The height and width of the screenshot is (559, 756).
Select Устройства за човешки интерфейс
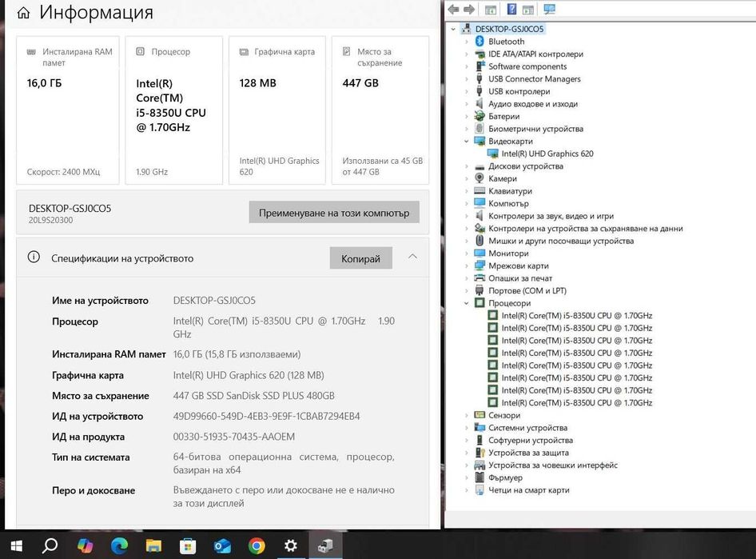pyautogui.click(x=552, y=465)
